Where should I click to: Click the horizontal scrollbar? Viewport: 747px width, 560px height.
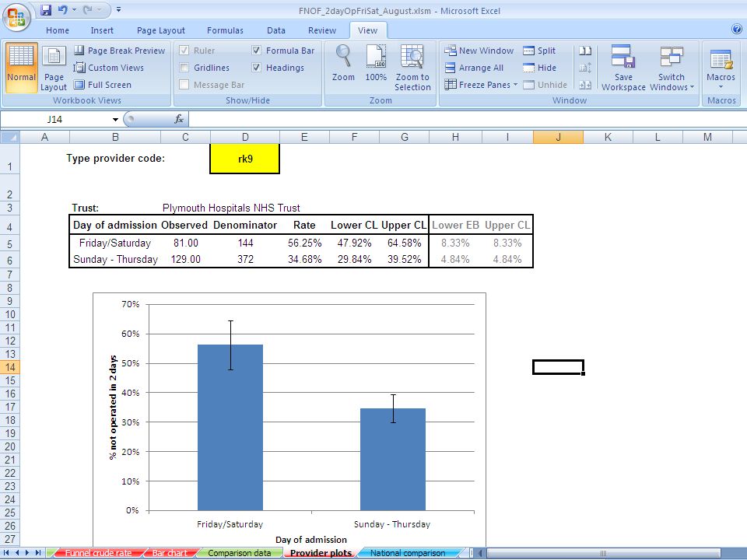[604, 553]
